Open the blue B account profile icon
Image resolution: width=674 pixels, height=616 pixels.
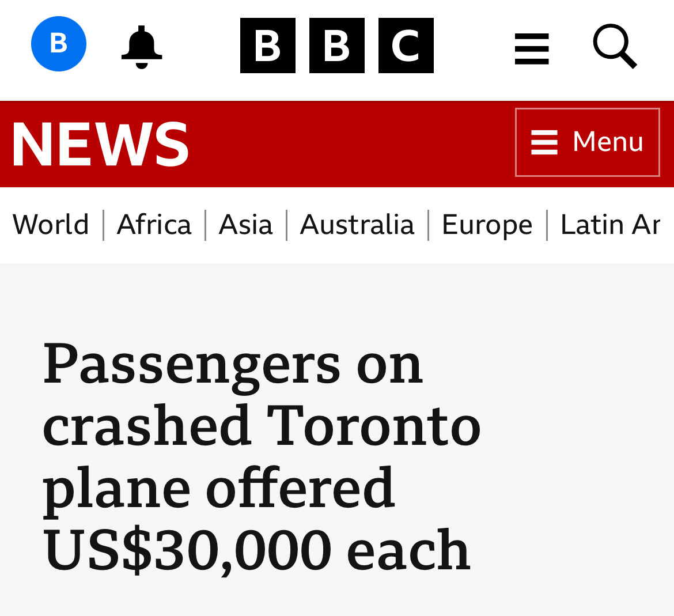click(x=58, y=44)
